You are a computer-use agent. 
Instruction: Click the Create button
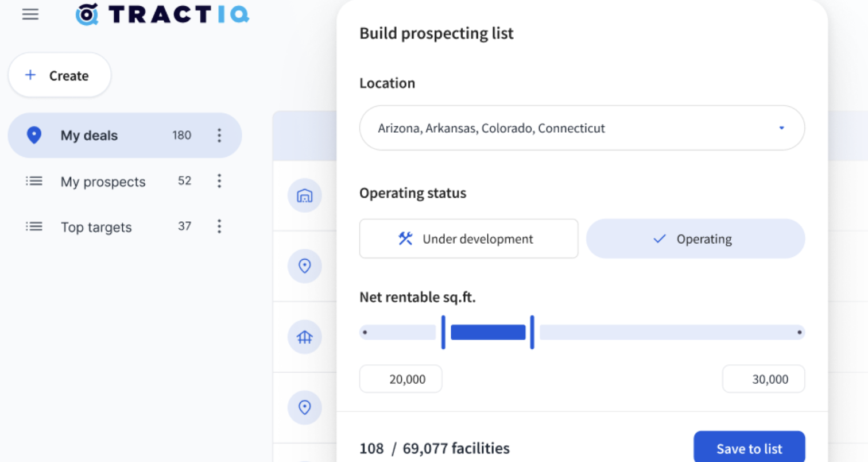pos(59,75)
